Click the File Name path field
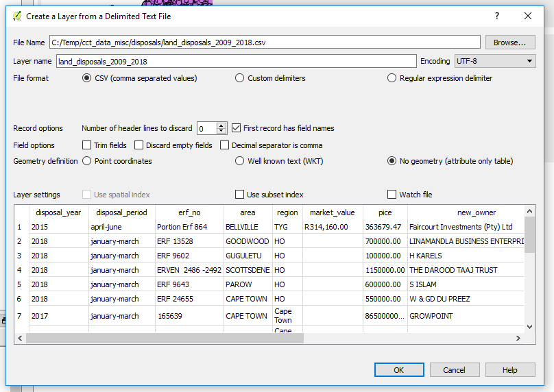The height and width of the screenshot is (392, 554). (x=265, y=42)
